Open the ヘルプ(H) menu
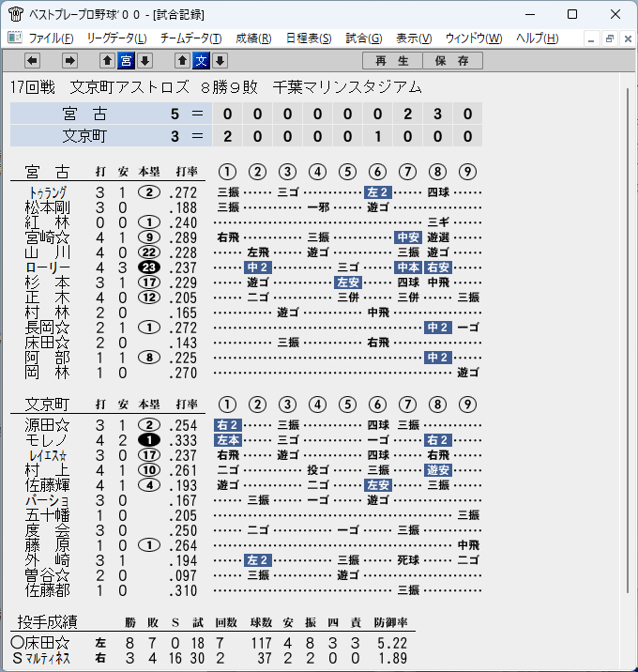The height and width of the screenshot is (672, 638). pos(538,38)
